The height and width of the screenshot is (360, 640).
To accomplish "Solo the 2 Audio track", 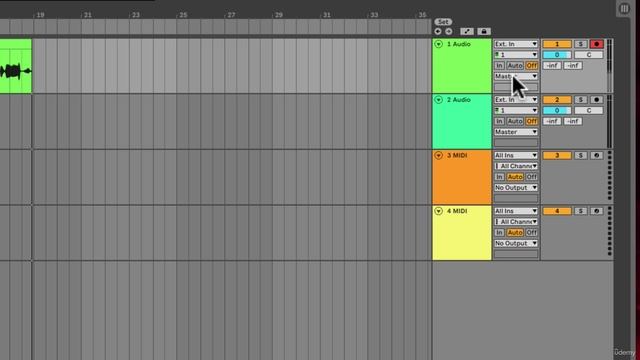I will (580, 100).
